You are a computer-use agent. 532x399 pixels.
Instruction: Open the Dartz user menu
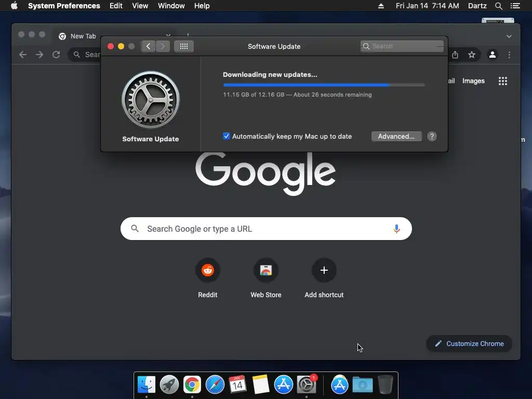point(477,6)
